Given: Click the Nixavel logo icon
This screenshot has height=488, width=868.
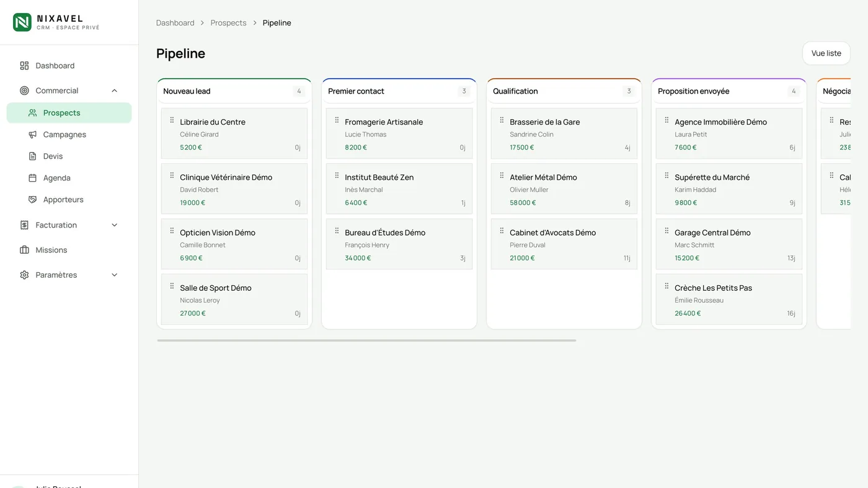Looking at the screenshot, I should [22, 22].
